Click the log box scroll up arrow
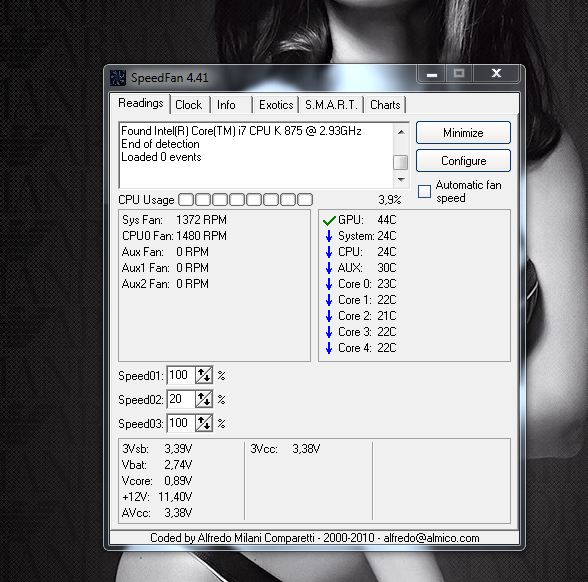This screenshot has height=582, width=588. (401, 132)
